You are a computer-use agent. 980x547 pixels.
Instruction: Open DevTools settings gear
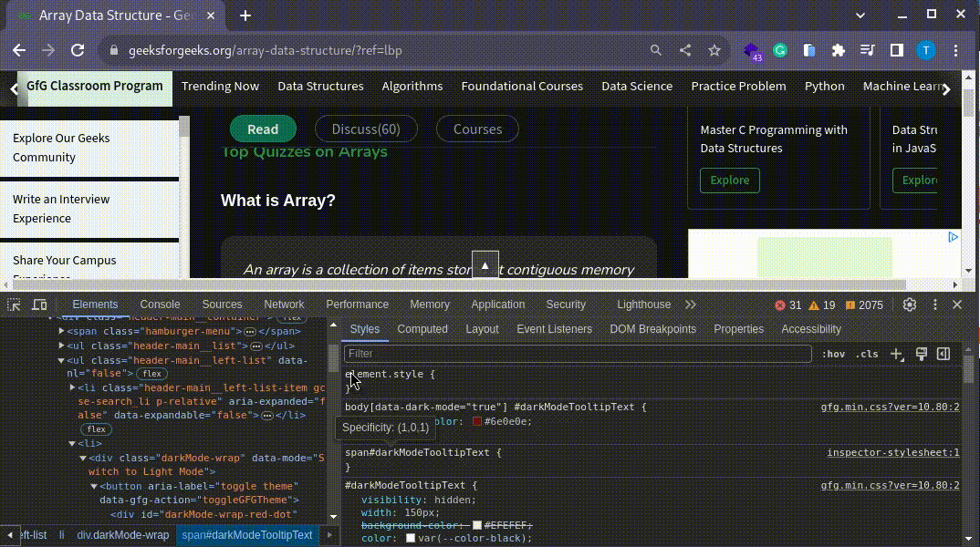tap(909, 304)
